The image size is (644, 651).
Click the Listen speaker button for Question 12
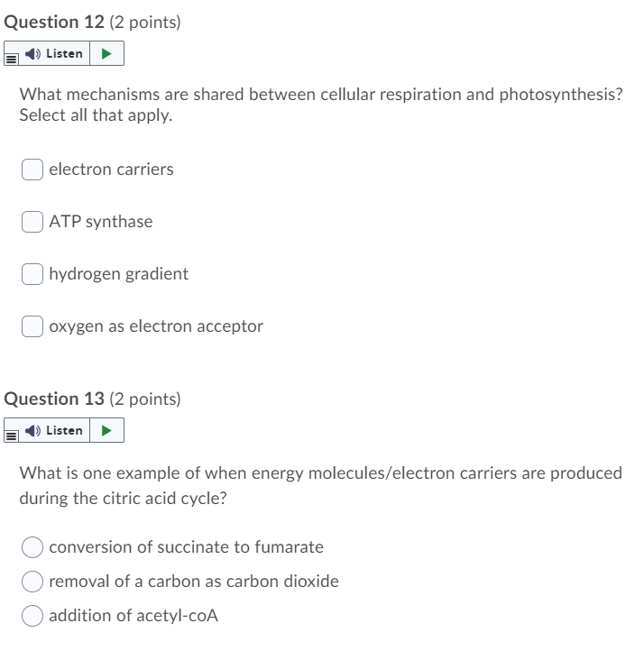(x=54, y=54)
